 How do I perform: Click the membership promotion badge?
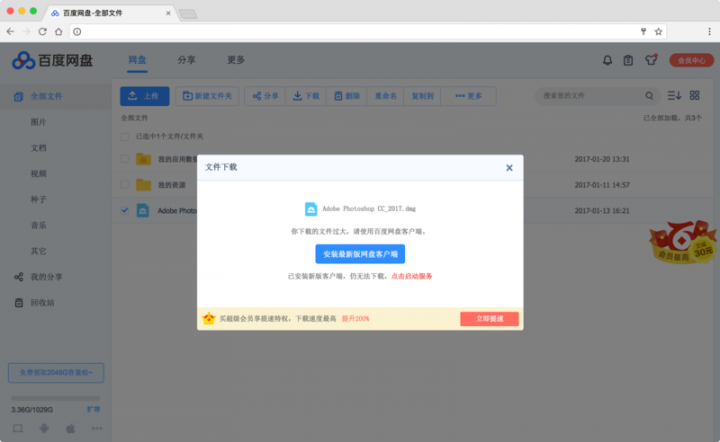(x=683, y=241)
